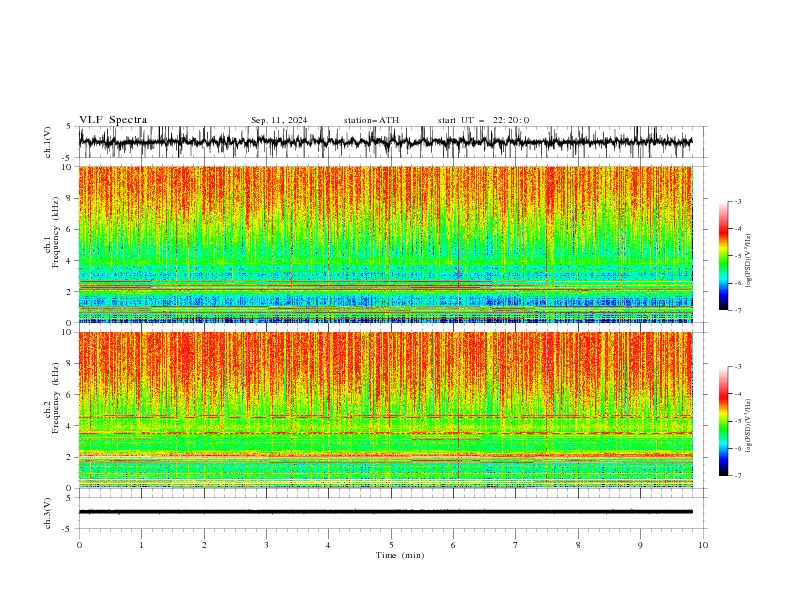Image resolution: width=792 pixels, height=612 pixels.
Task: Click tick label 5 on the time axis
Action: click(391, 545)
